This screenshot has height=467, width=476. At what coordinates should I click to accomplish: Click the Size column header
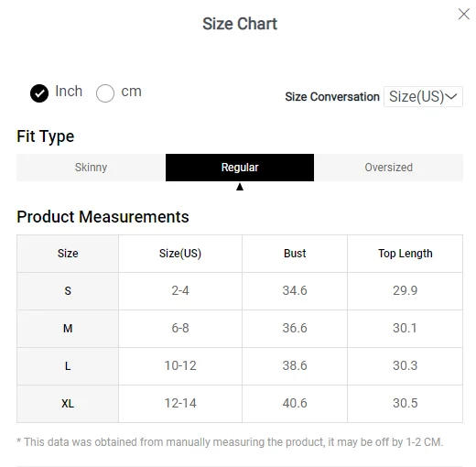[68, 254]
